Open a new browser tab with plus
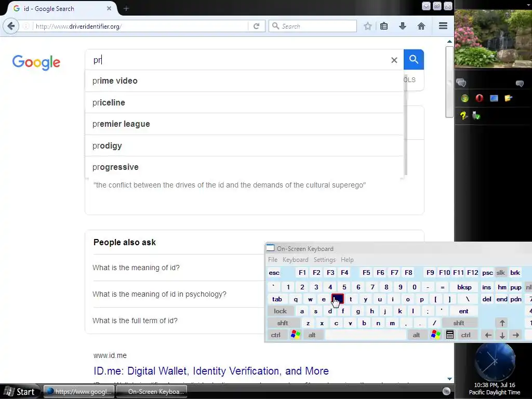Viewport: 532px width, 399px height. point(126,8)
